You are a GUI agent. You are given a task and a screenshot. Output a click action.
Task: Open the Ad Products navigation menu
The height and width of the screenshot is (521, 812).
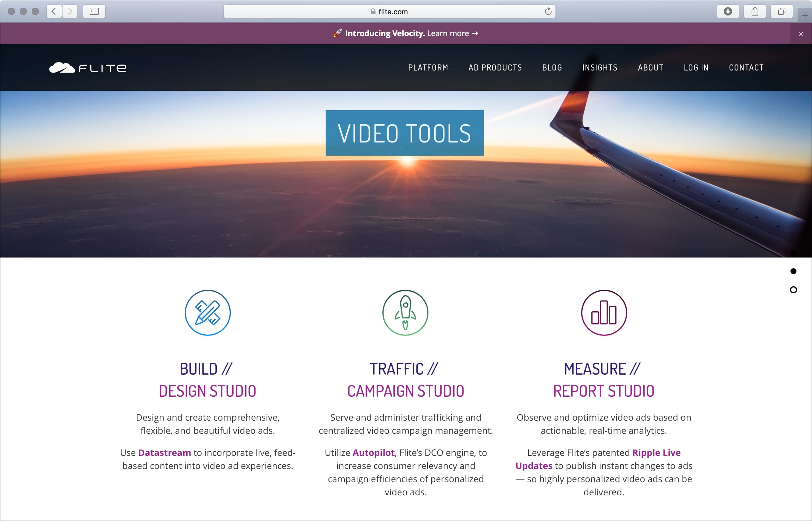495,68
